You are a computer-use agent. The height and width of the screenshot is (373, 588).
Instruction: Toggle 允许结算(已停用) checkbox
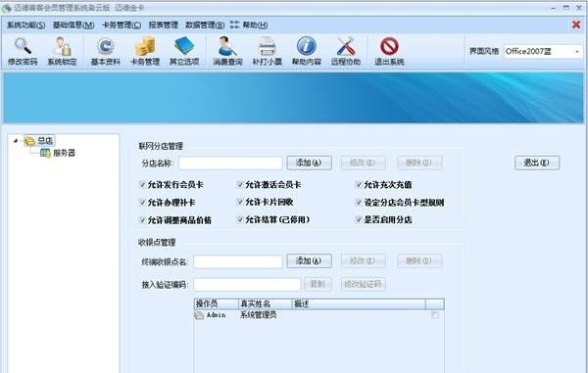click(240, 219)
